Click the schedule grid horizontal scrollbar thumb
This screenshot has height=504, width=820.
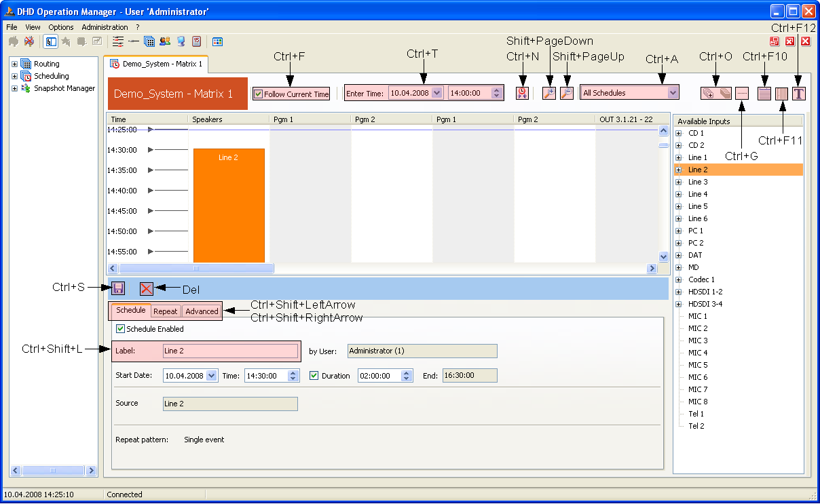(197, 268)
